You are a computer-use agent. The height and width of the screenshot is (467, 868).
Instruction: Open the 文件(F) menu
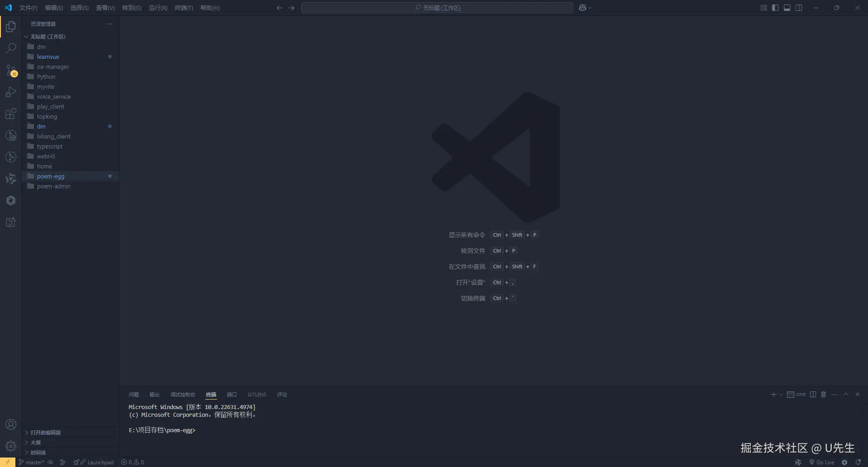(x=28, y=8)
